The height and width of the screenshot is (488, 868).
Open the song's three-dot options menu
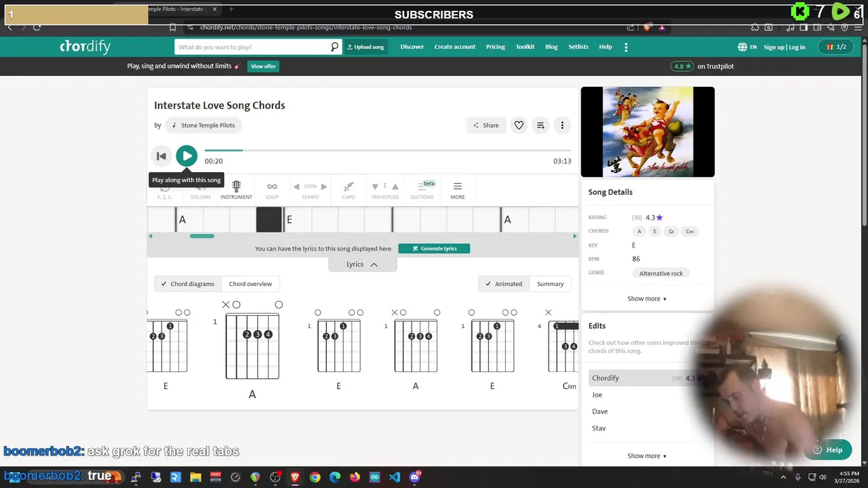562,125
